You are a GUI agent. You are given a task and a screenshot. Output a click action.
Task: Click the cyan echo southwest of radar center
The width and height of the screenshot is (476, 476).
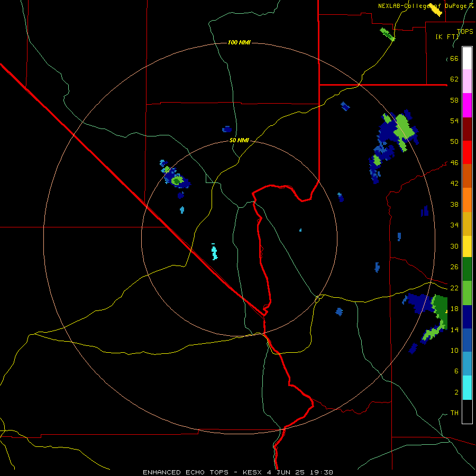click(x=214, y=253)
